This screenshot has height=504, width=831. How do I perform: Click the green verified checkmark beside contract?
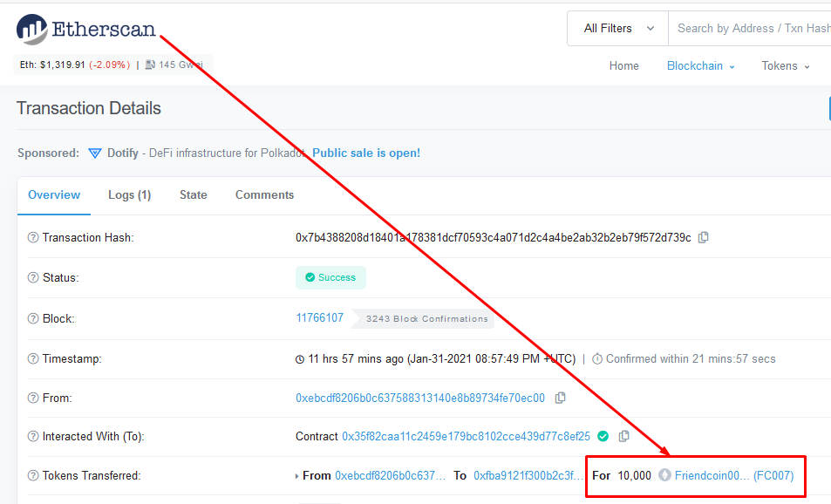click(x=603, y=436)
